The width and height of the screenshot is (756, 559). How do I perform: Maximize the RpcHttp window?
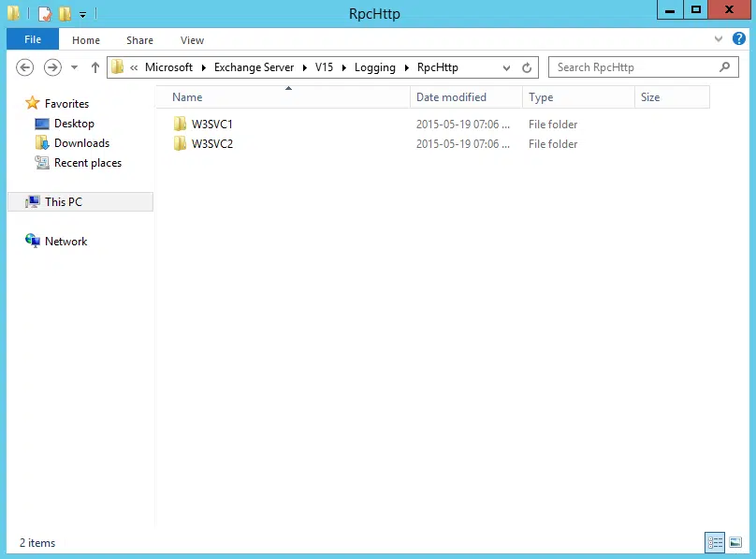696,9
